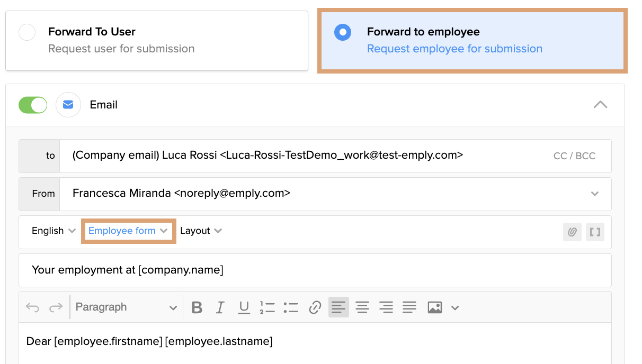Center-align the email text
This screenshot has width=642, height=364.
click(362, 307)
